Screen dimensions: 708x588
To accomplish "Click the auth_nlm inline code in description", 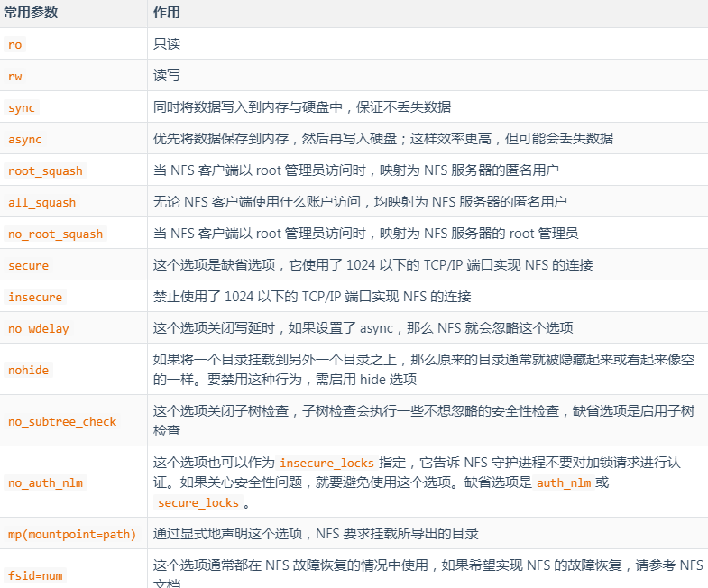I will pos(564,482).
